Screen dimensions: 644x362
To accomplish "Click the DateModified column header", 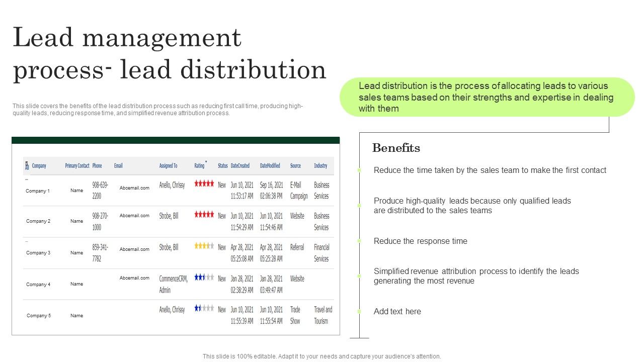I will [270, 166].
